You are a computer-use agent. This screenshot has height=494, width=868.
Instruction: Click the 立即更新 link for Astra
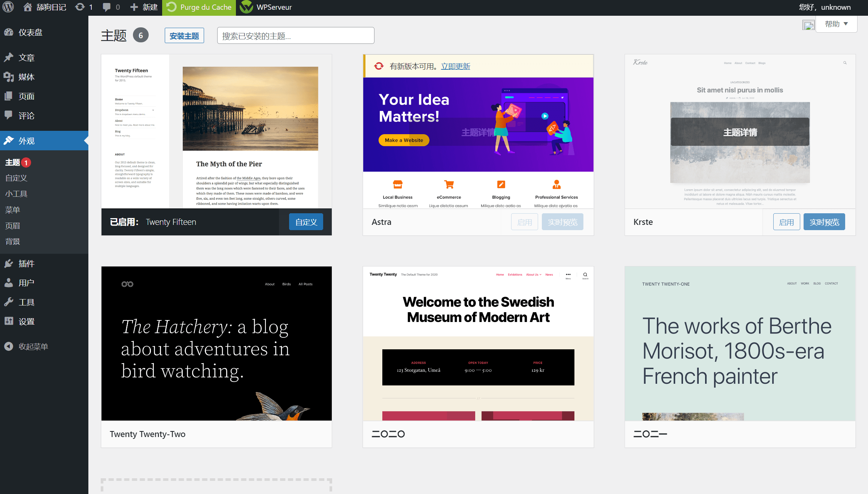coord(455,66)
